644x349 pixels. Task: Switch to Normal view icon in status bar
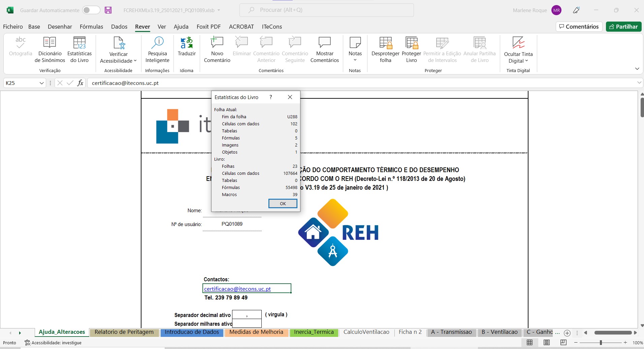[x=530, y=343]
